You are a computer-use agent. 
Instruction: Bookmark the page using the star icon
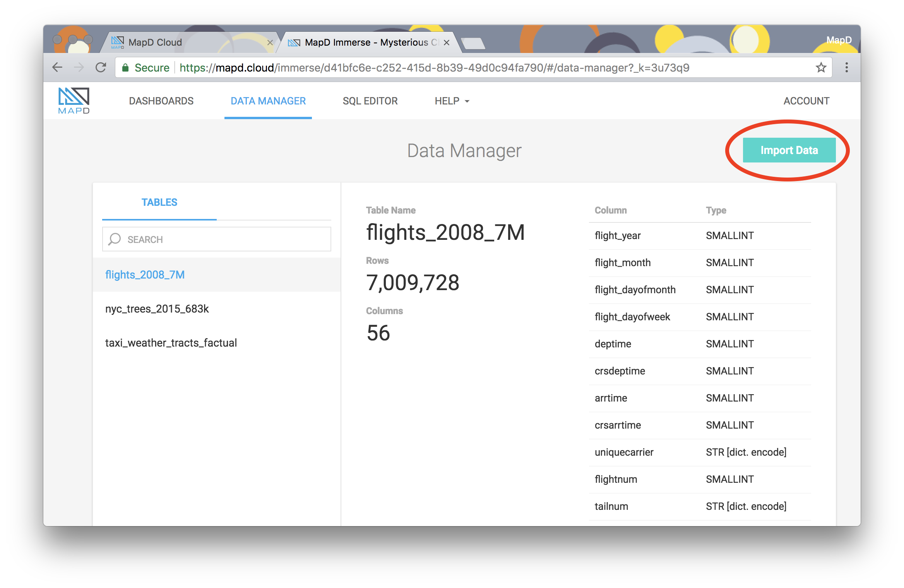tap(821, 68)
